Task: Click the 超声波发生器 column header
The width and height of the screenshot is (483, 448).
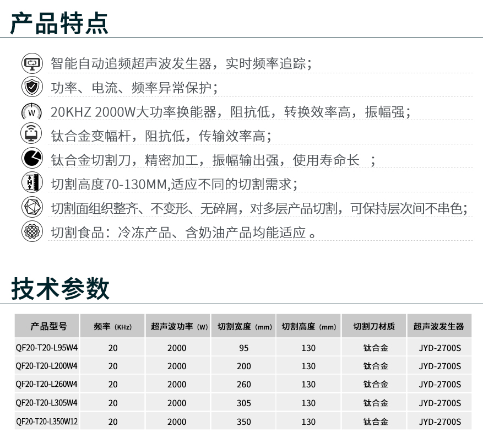Action: (x=439, y=326)
